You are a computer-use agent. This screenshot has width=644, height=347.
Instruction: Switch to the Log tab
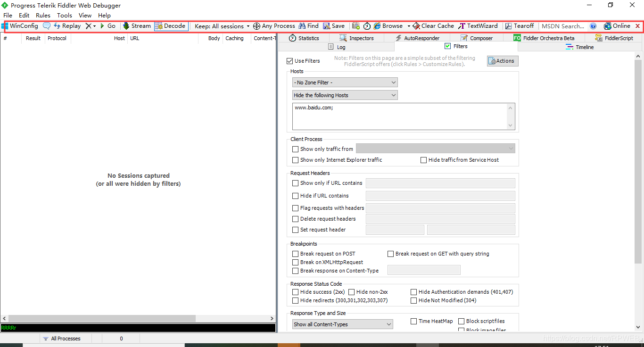[x=337, y=47]
